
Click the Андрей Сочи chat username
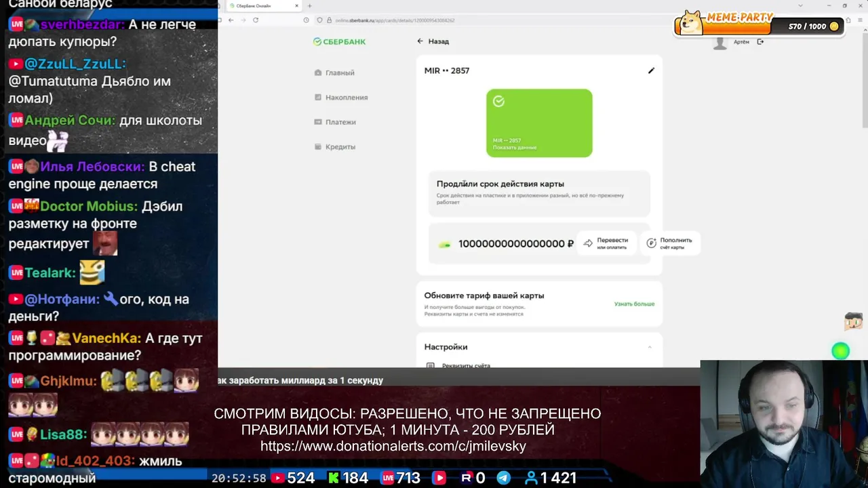tap(70, 121)
